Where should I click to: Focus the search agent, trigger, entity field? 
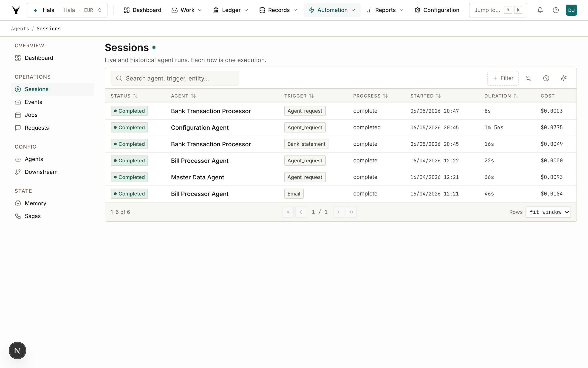[x=175, y=78]
